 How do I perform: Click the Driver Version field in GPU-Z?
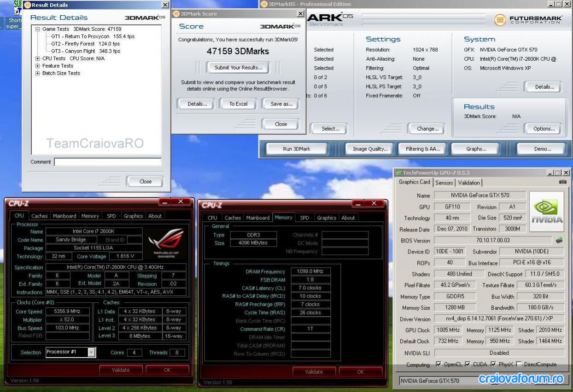499,319
